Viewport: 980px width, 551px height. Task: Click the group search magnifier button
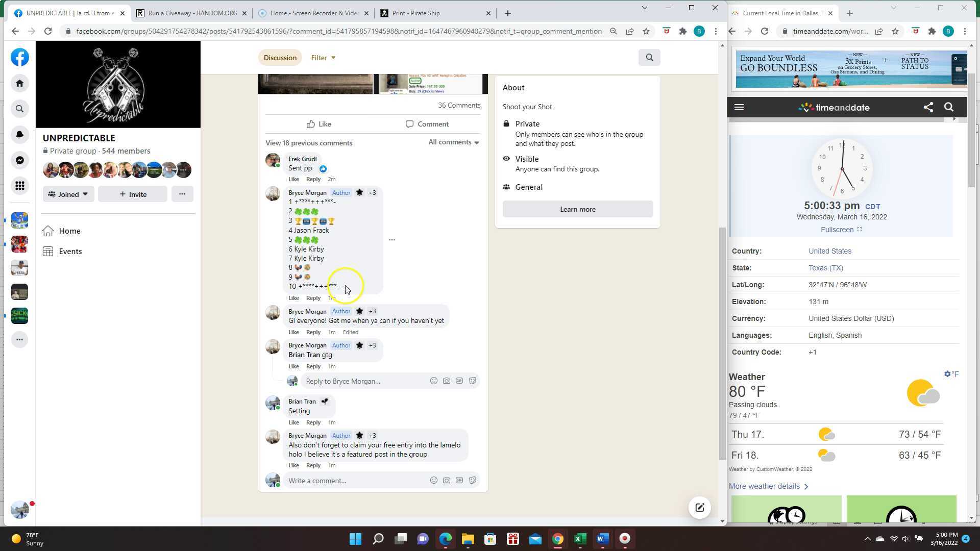pos(649,58)
